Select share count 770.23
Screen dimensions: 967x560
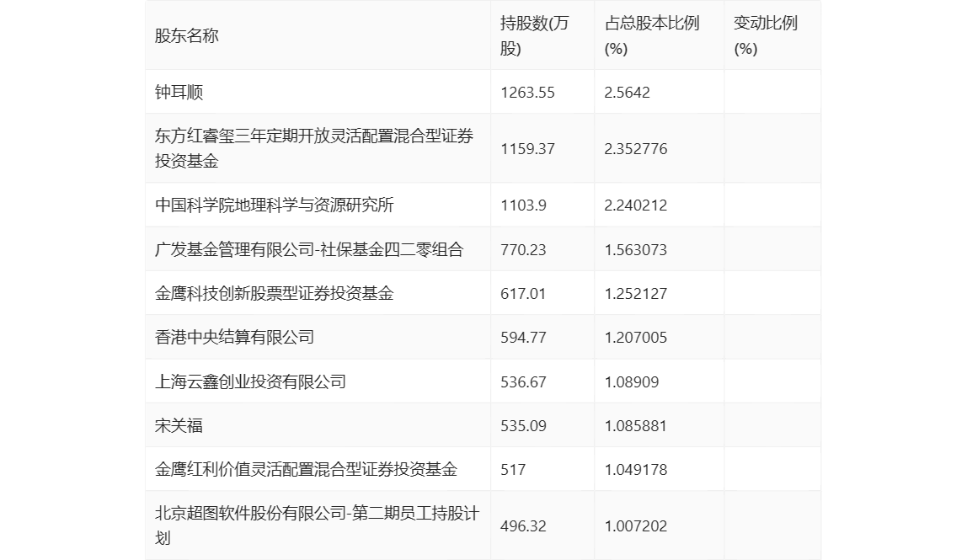pyautogui.click(x=523, y=249)
